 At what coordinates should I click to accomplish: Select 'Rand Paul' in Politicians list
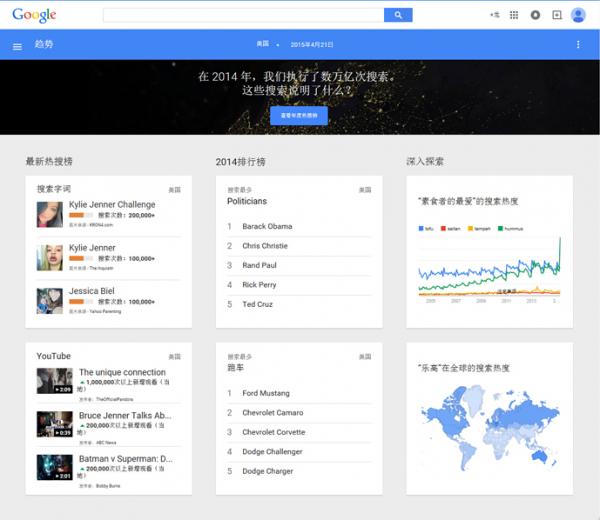tap(259, 265)
